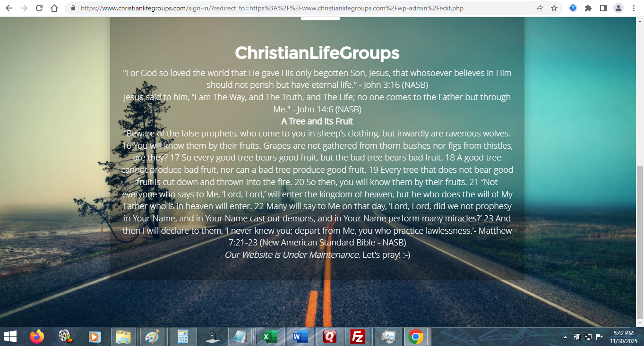Image resolution: width=644 pixels, height=346 pixels.
Task: Click the padlock site info icon
Action: pos(73,8)
